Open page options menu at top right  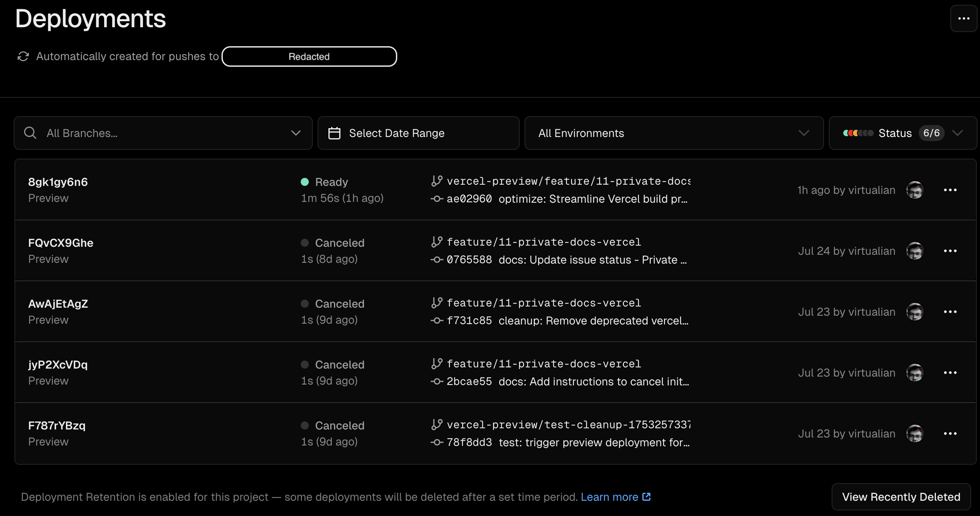[x=964, y=18]
